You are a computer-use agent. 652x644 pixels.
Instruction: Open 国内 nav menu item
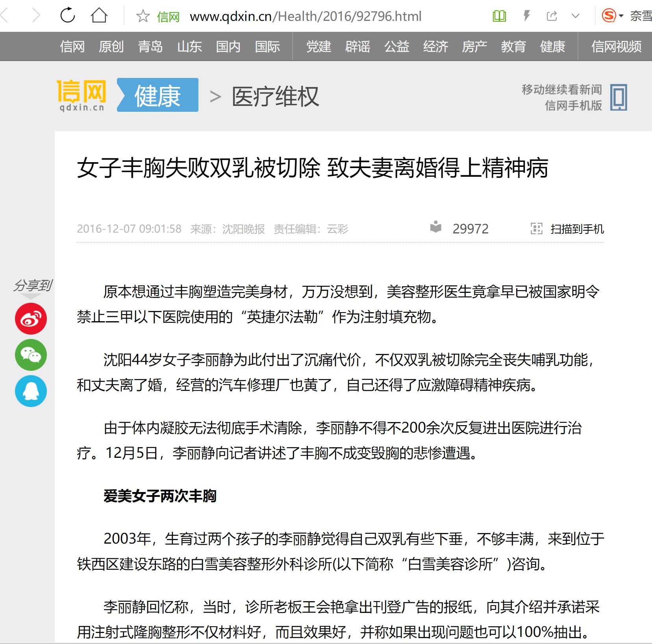click(x=228, y=46)
